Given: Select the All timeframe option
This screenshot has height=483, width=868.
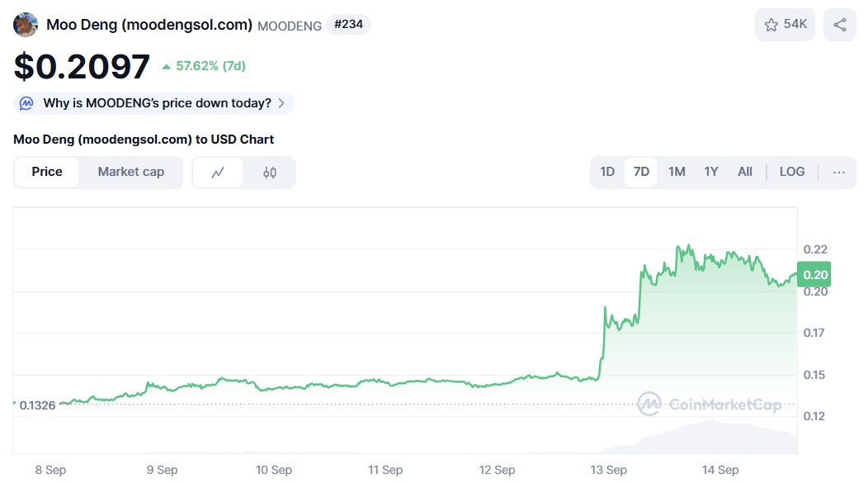Looking at the screenshot, I should 744,172.
